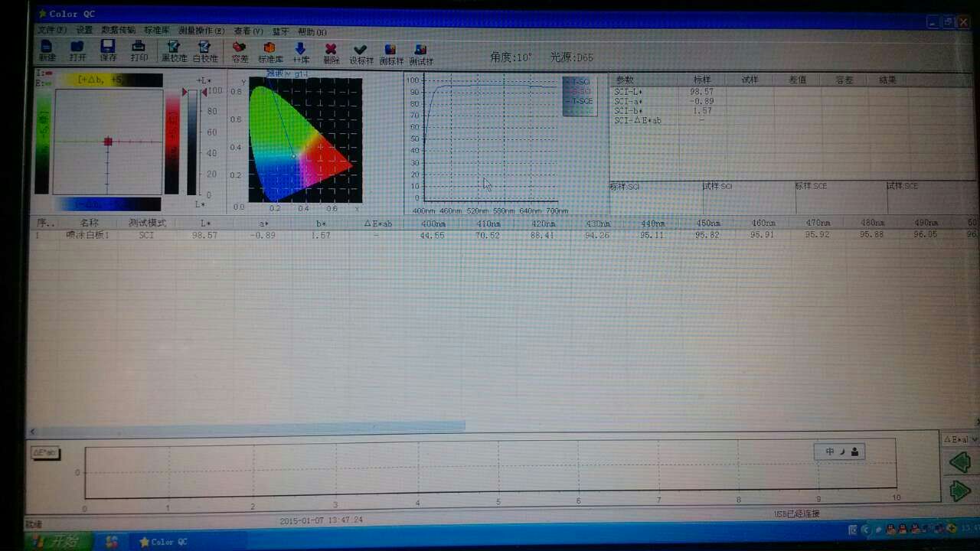
Task: Toggle the S-SCI curve in the legend
Action: coord(578,93)
